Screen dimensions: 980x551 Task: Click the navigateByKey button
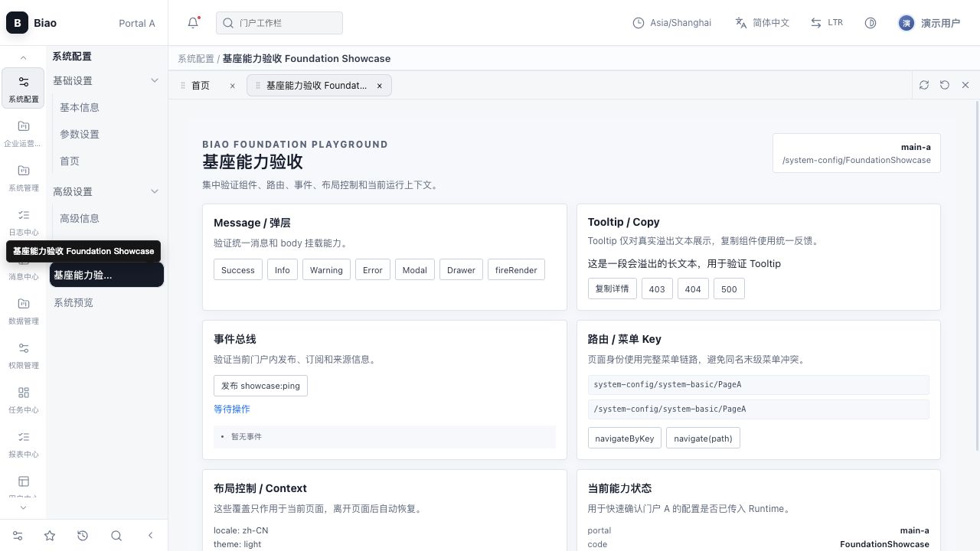(625, 439)
